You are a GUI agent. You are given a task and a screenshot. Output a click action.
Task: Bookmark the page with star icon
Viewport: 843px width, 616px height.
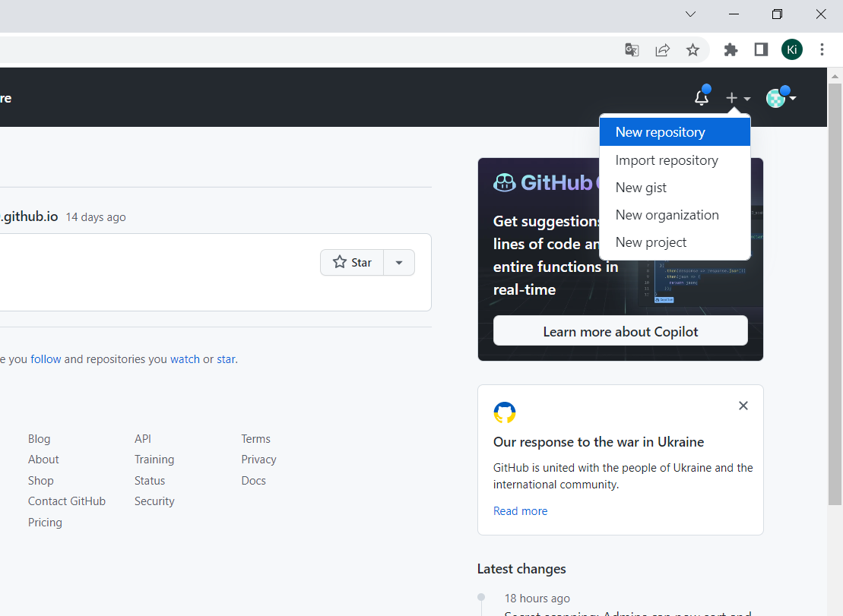tap(692, 49)
